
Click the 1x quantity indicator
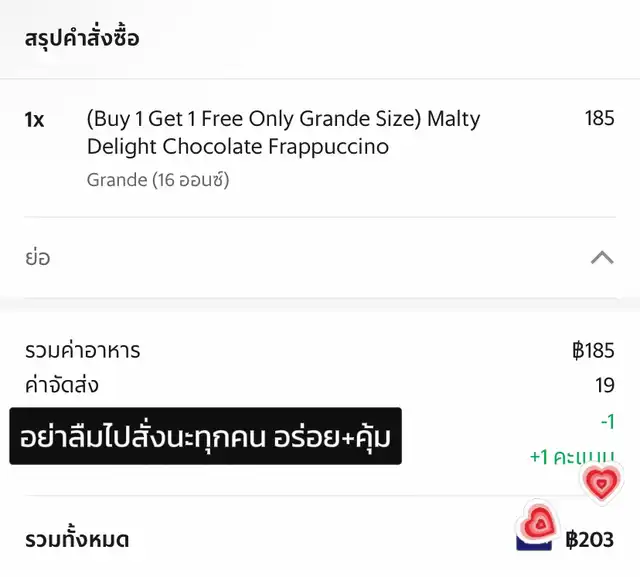(34, 120)
